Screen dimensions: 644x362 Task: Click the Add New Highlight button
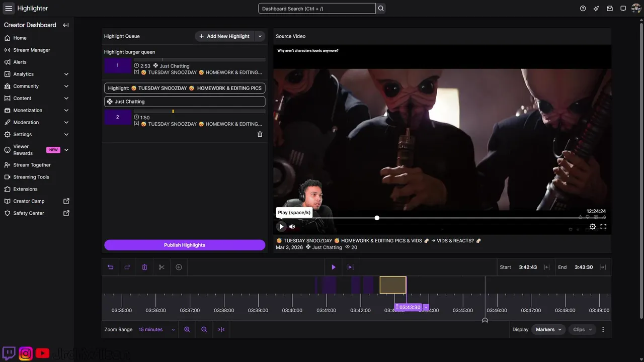pos(224,36)
